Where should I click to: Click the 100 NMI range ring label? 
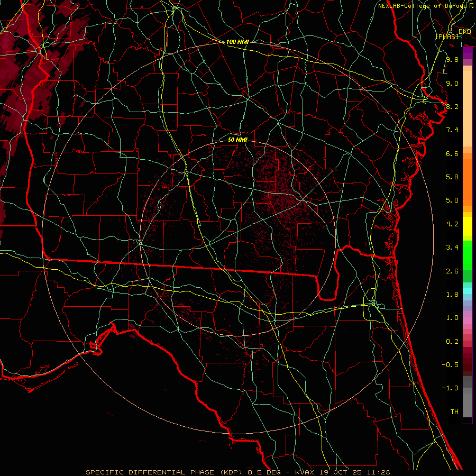(x=237, y=42)
